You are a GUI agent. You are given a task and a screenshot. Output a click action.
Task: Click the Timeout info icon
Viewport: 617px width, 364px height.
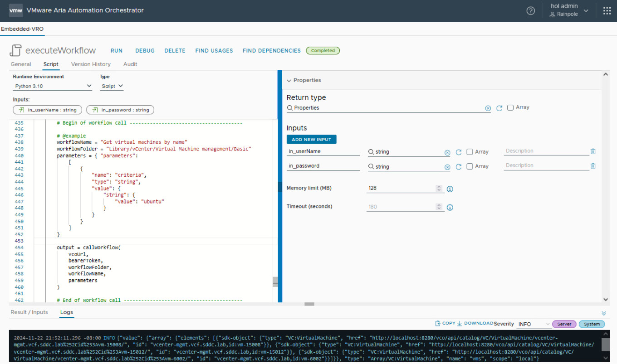pyautogui.click(x=450, y=207)
